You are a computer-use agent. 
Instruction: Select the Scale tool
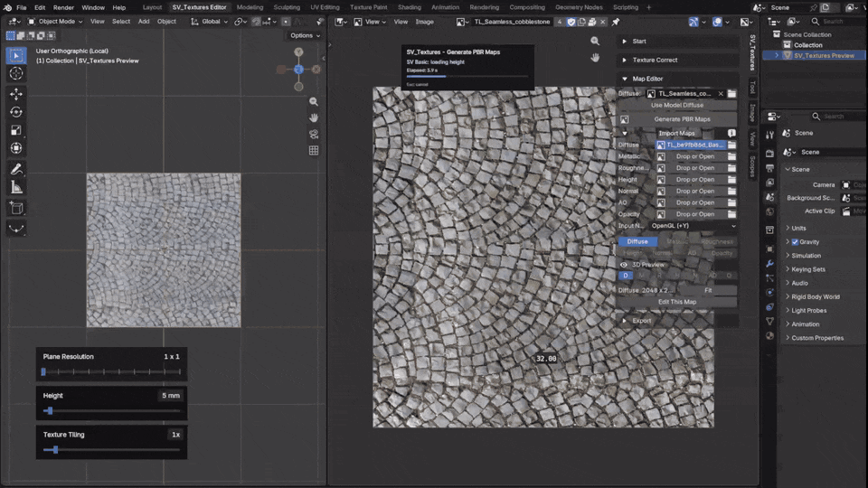coord(16,130)
